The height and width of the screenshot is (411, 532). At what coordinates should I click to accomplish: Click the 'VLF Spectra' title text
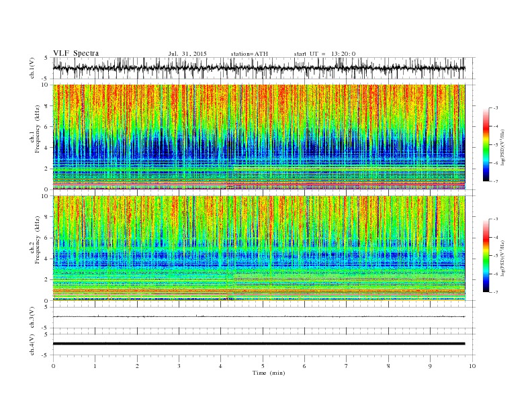(x=76, y=53)
